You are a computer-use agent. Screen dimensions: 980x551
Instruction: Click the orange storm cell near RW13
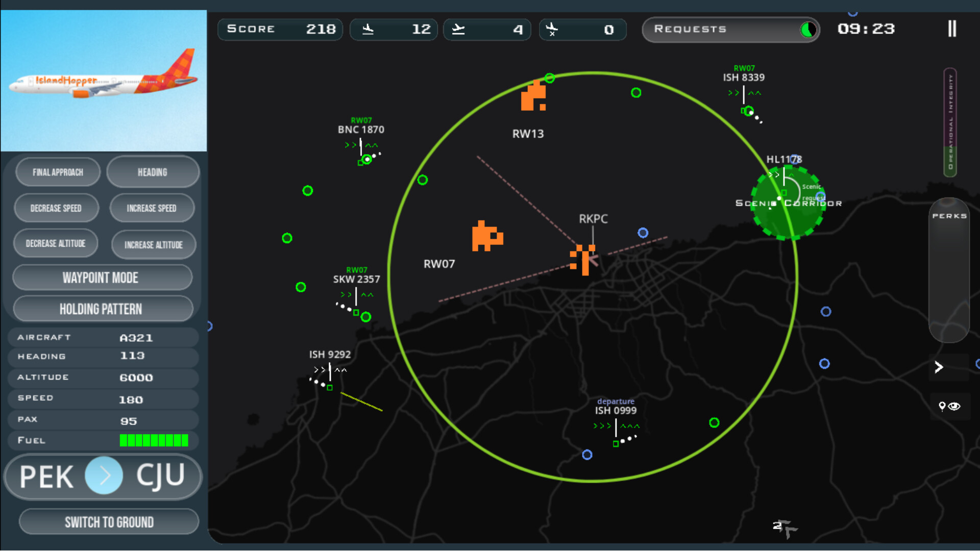click(x=533, y=95)
